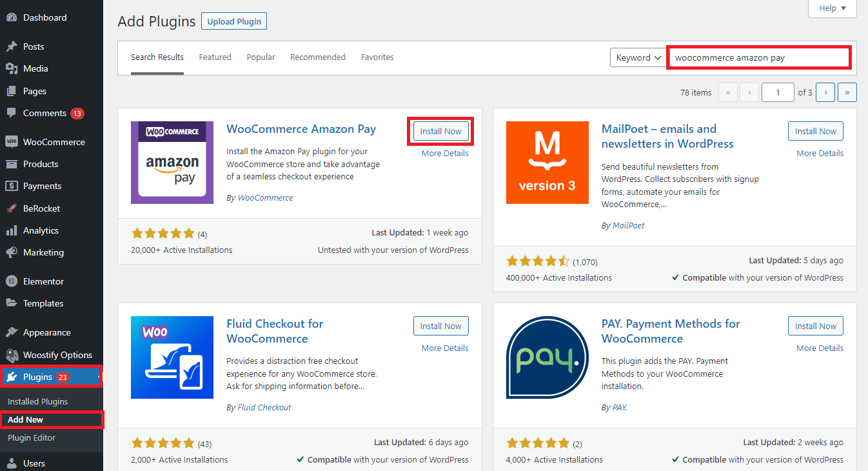Open the Keyword search type dropdown

tap(638, 57)
